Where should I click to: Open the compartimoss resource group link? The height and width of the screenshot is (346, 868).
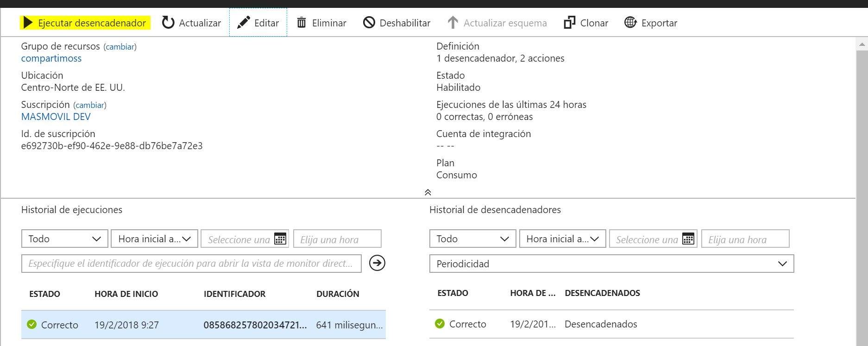tap(51, 58)
